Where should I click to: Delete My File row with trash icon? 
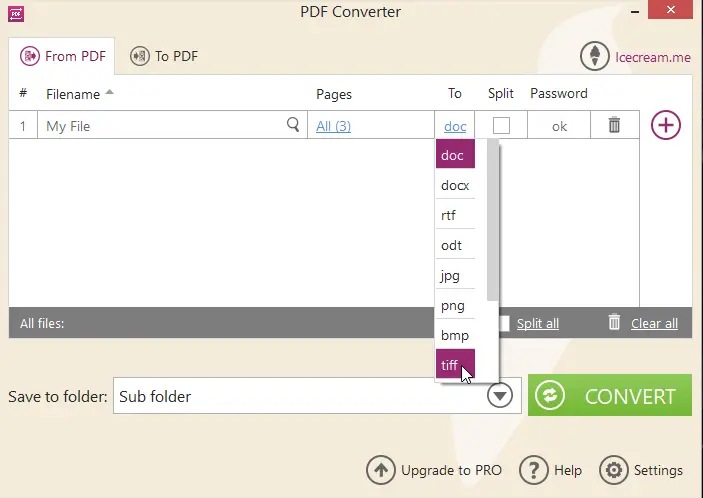[x=614, y=125]
